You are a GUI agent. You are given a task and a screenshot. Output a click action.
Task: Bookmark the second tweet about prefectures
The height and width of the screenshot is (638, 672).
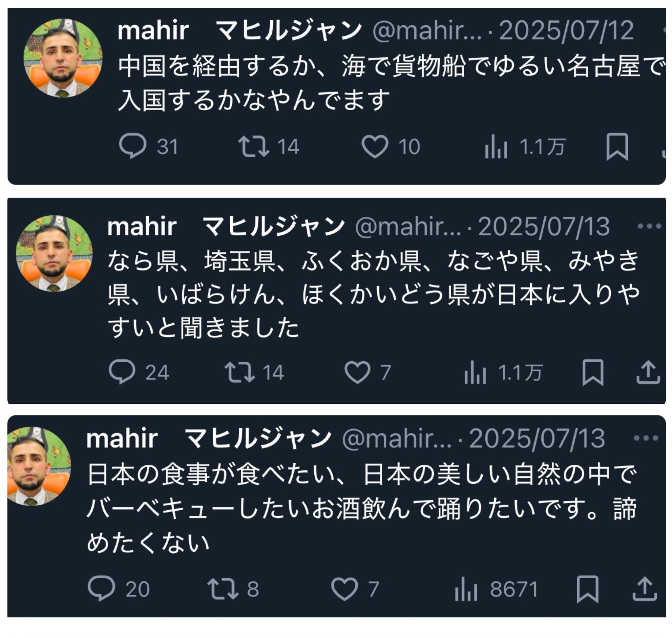pyautogui.click(x=593, y=372)
